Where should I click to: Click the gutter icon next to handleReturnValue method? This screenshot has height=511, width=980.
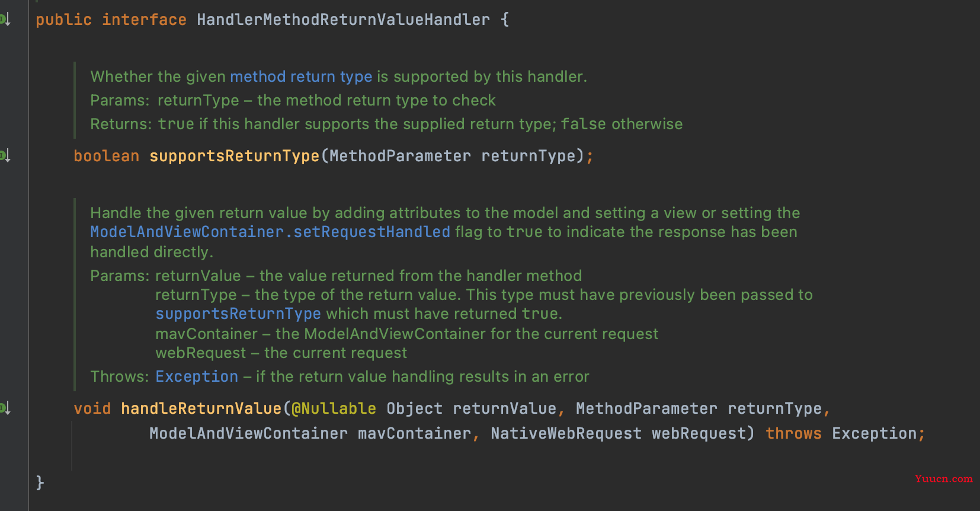tap(5, 408)
